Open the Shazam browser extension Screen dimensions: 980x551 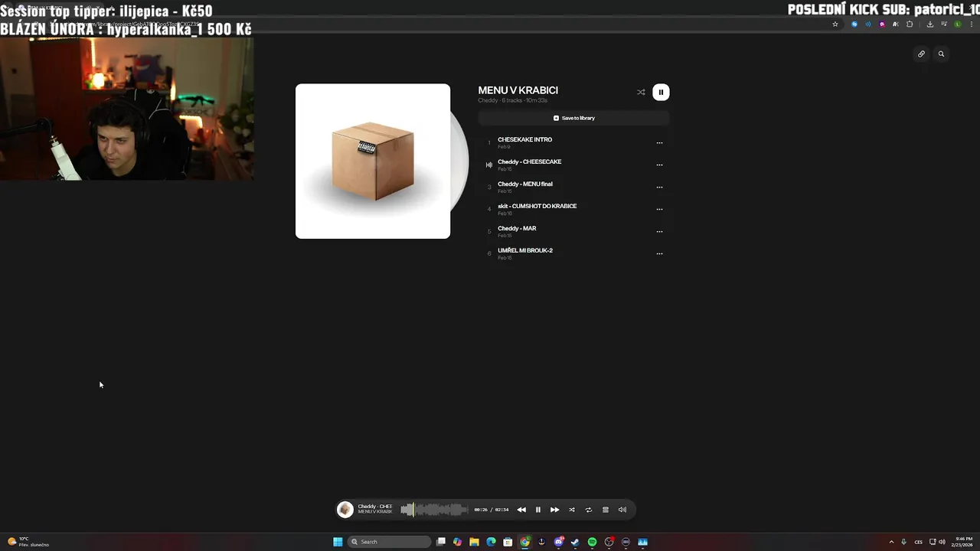(x=854, y=24)
